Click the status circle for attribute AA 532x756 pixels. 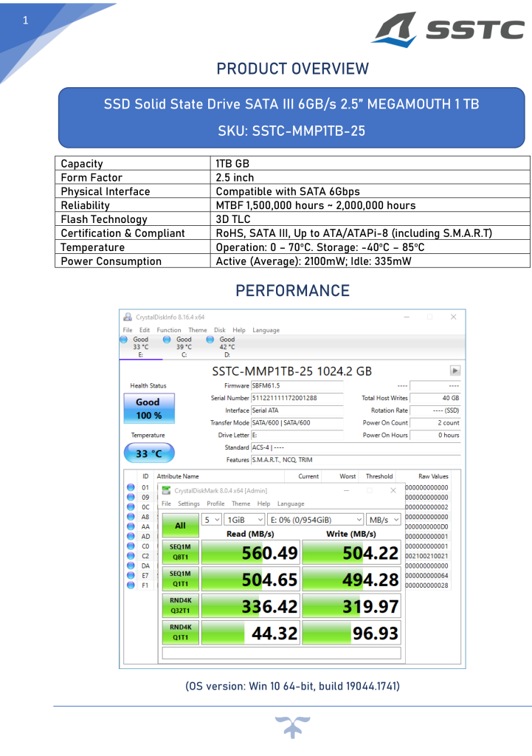tap(131, 526)
